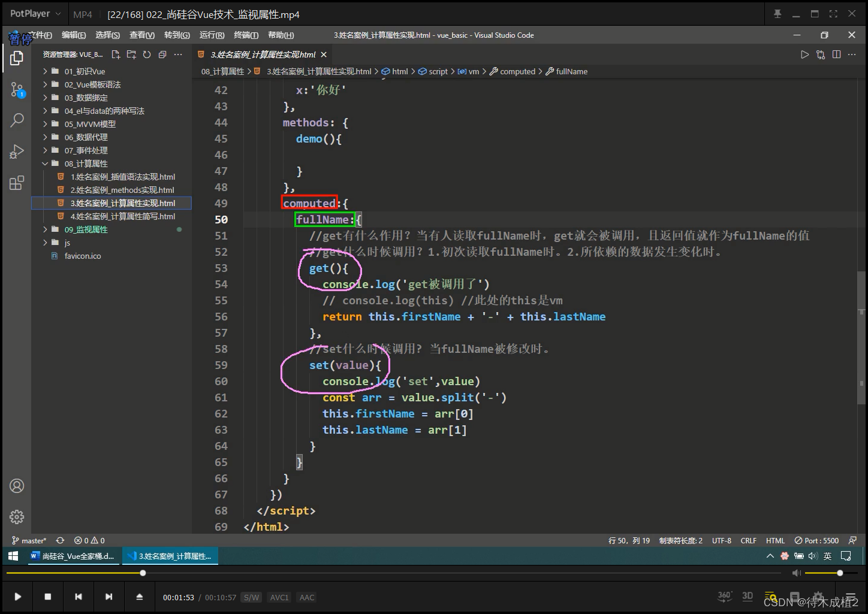Open the 终端(T) menu
Screen dimensions: 868x614
[246, 35]
